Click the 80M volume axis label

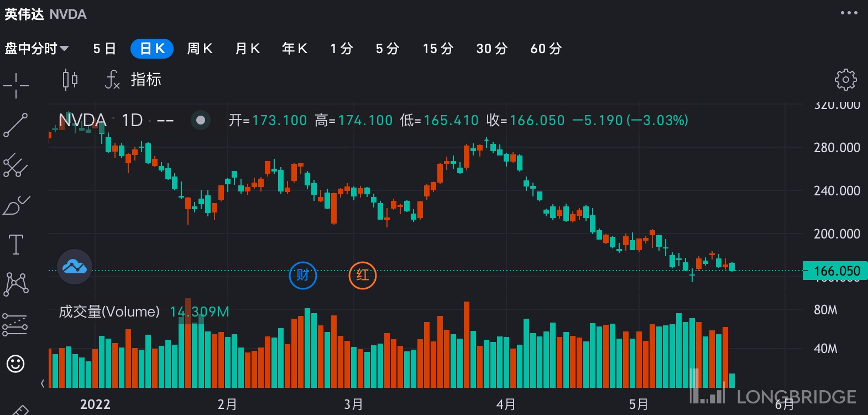tap(825, 310)
